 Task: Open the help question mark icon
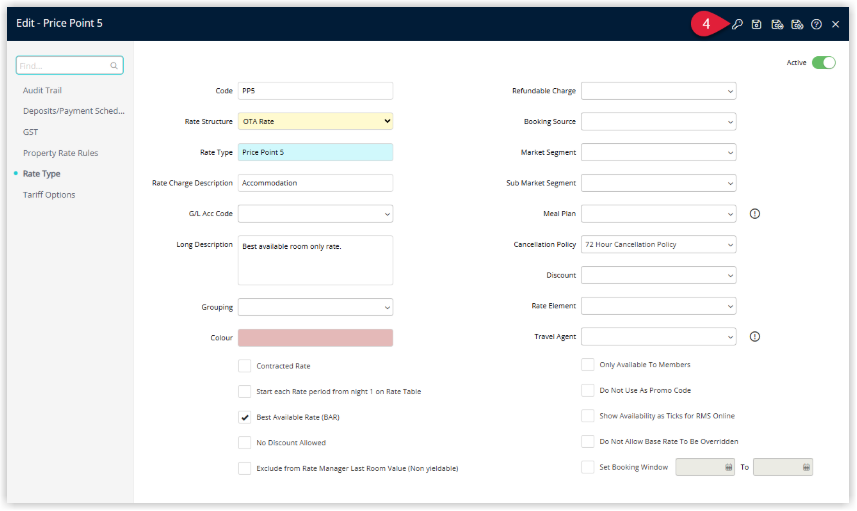817,24
